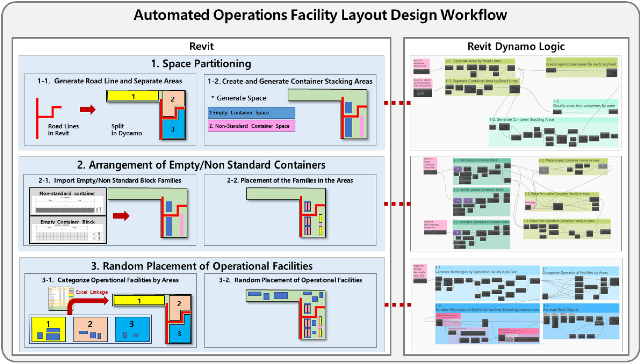The height and width of the screenshot is (364, 641).
Task: Select yellow facility category box 1
Action: pos(49,329)
